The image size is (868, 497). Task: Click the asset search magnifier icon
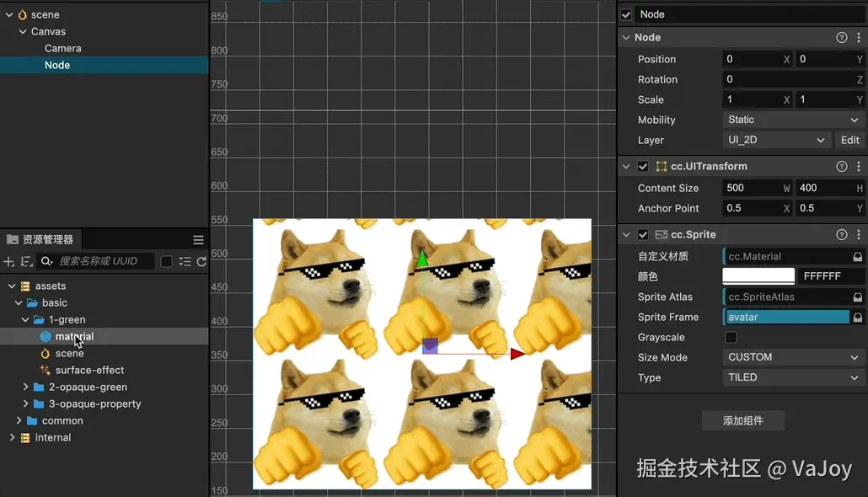46,260
